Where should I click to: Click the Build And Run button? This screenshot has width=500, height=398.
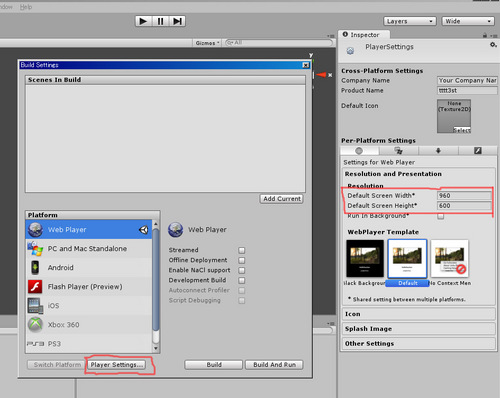274,365
